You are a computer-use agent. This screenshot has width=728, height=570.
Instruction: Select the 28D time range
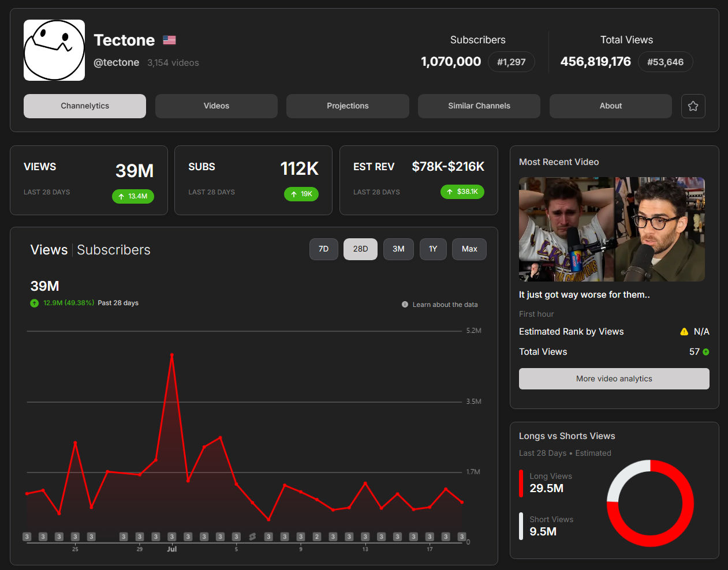tap(361, 249)
